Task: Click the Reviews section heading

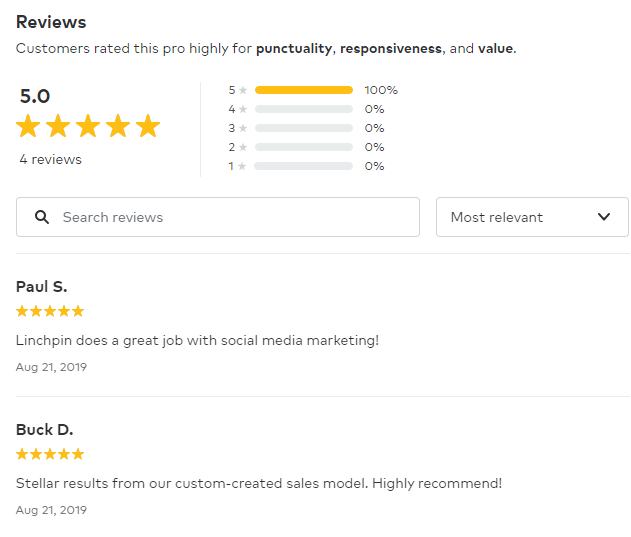Action: pyautogui.click(x=51, y=22)
